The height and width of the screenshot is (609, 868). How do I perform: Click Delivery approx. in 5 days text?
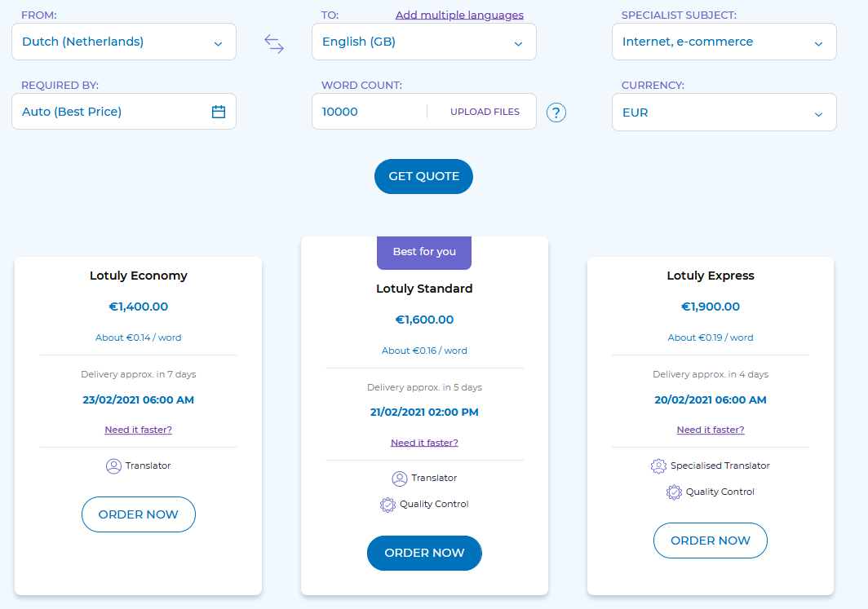click(x=424, y=387)
